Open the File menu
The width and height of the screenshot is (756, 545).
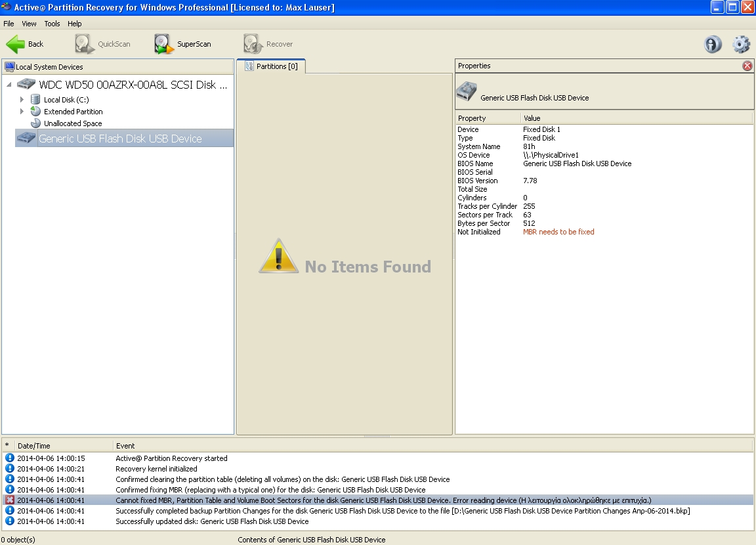9,24
